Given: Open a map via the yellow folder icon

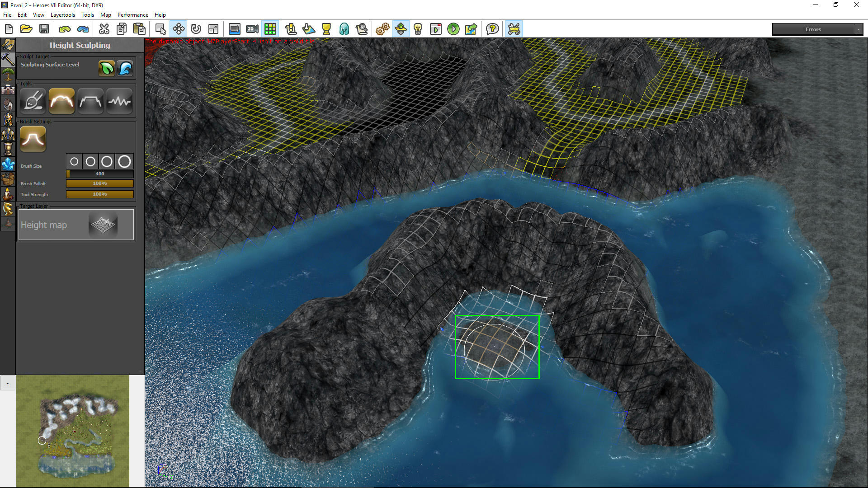Looking at the screenshot, I should [26, 29].
